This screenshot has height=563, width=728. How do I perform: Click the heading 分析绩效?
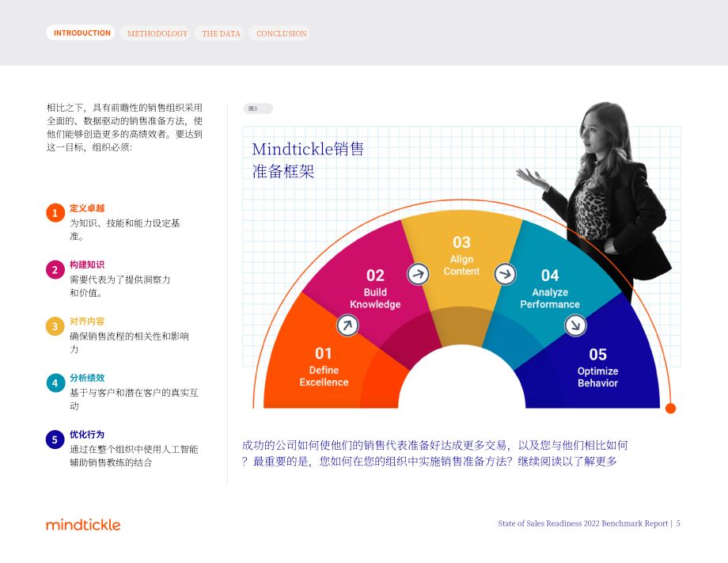tap(87, 378)
